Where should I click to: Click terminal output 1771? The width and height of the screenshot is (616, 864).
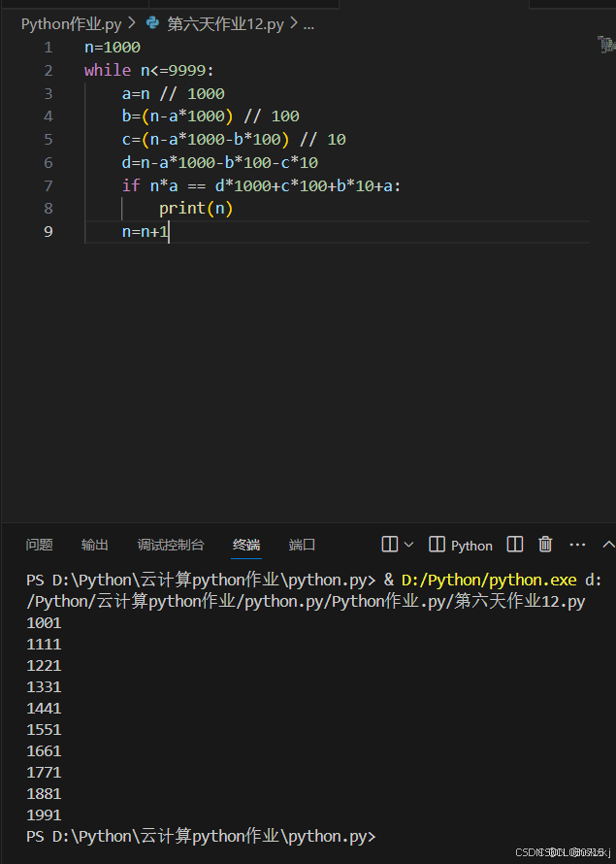coord(44,773)
